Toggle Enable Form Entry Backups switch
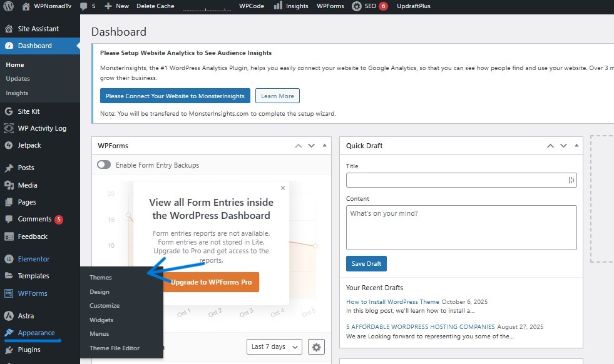614x364 pixels. point(104,165)
